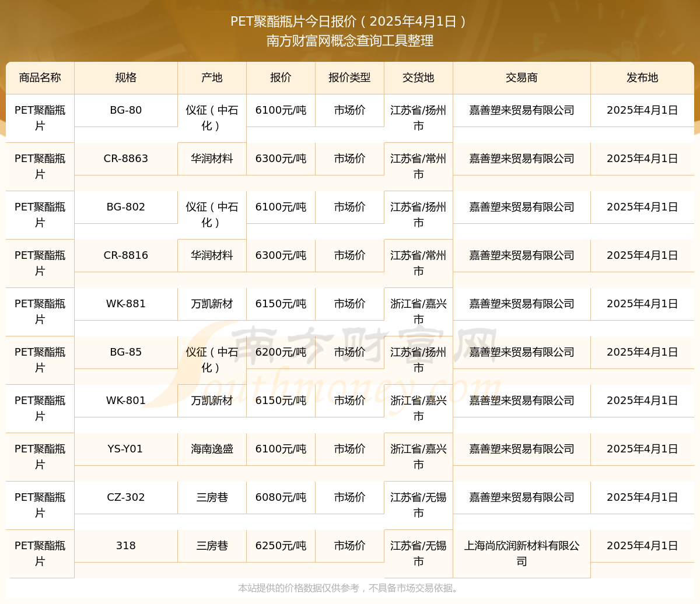This screenshot has width=700, height=604.
Task: Click the 规格 column header
Action: 126,78
